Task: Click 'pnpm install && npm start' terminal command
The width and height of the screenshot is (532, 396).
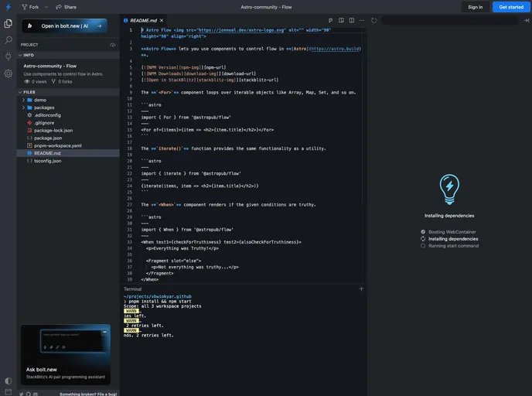Action: coord(160,302)
